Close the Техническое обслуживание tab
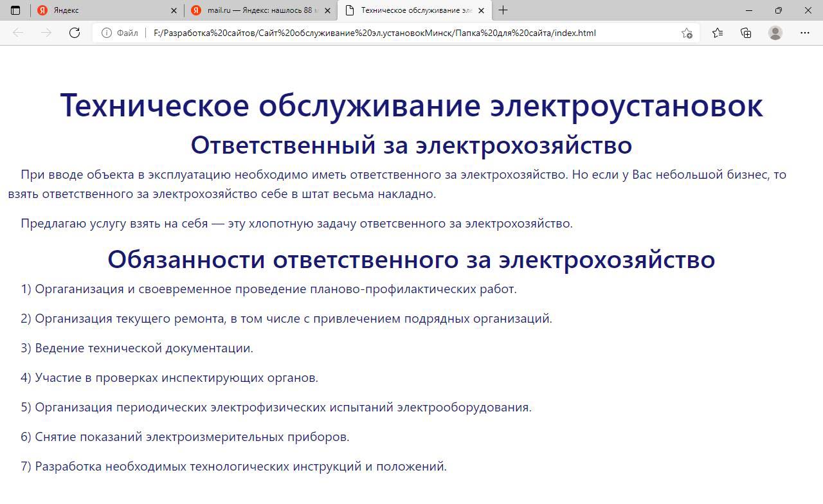823x504 pixels. (x=481, y=10)
